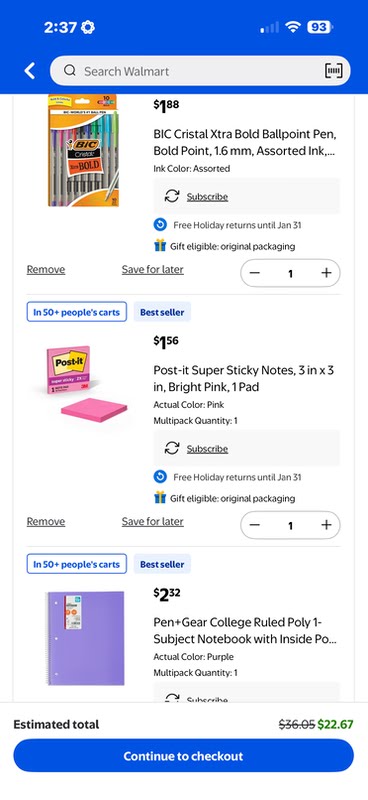Continue to checkout
The height and width of the screenshot is (800, 368).
183,756
